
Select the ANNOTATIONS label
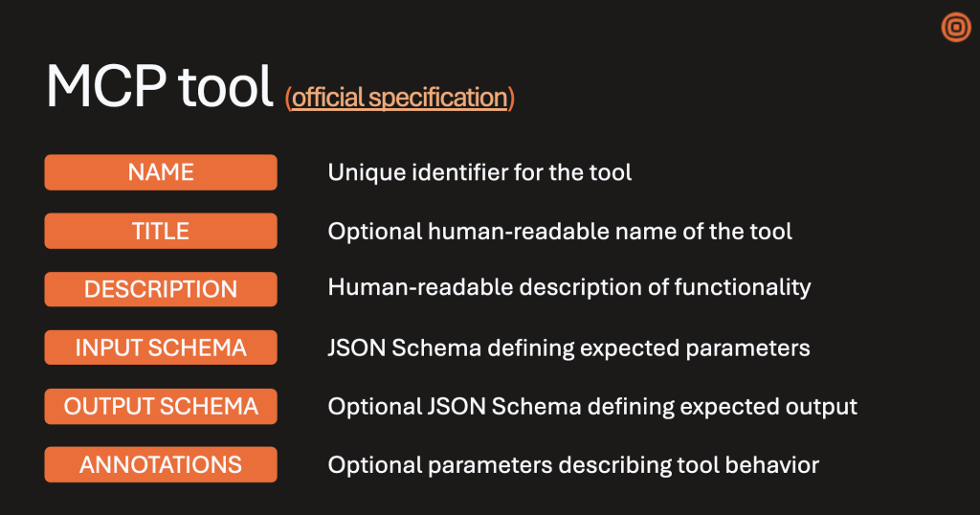point(161,465)
